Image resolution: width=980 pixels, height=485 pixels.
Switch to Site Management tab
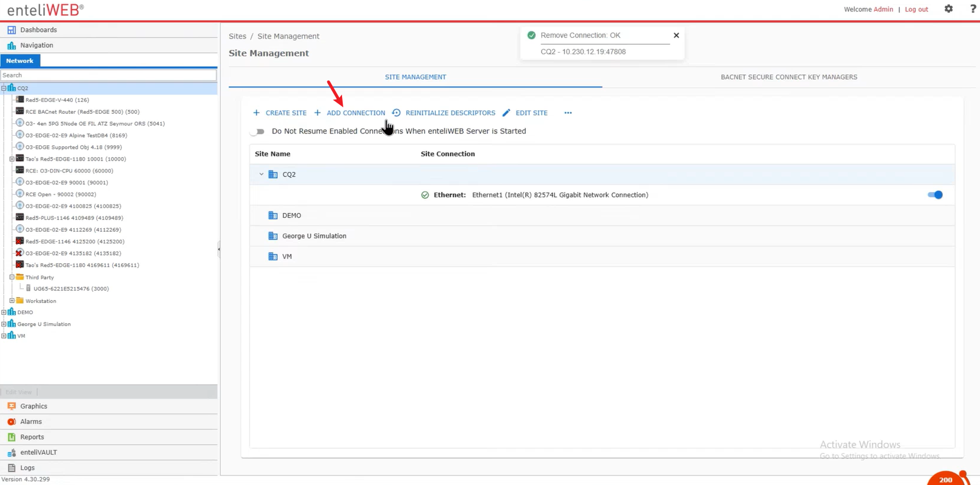point(416,77)
